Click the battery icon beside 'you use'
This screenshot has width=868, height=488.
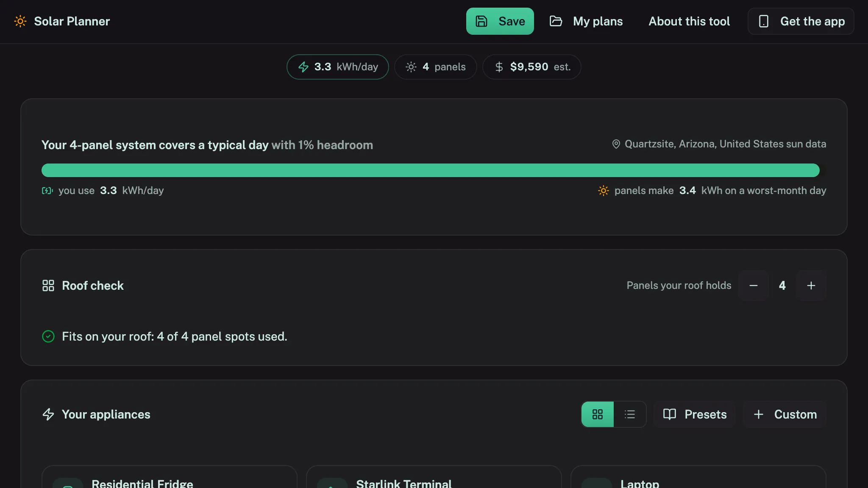47,191
